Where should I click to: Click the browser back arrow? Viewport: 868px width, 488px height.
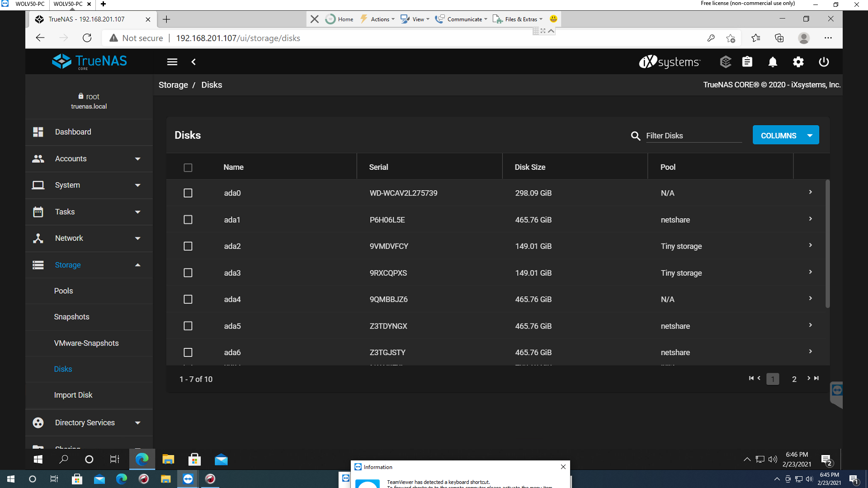40,38
